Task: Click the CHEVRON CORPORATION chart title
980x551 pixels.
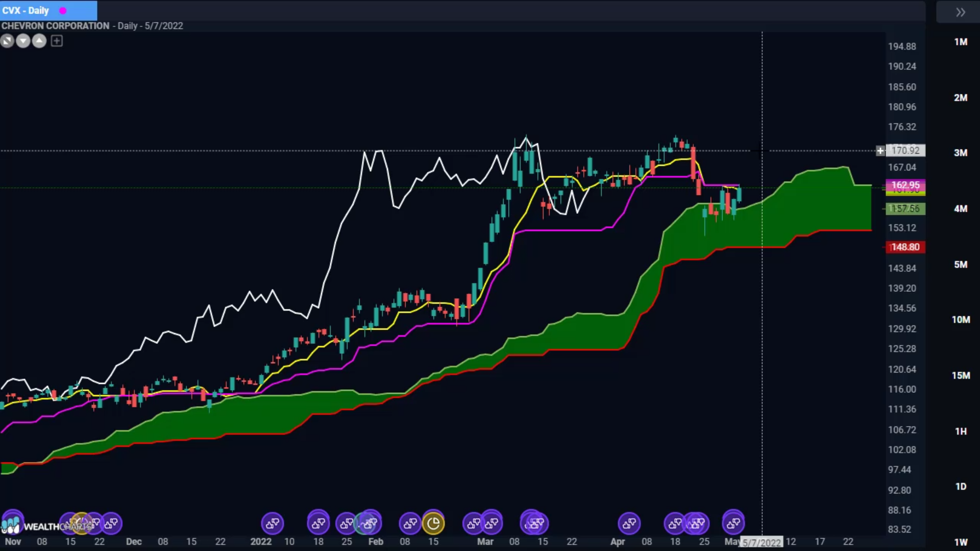Action: pos(55,26)
